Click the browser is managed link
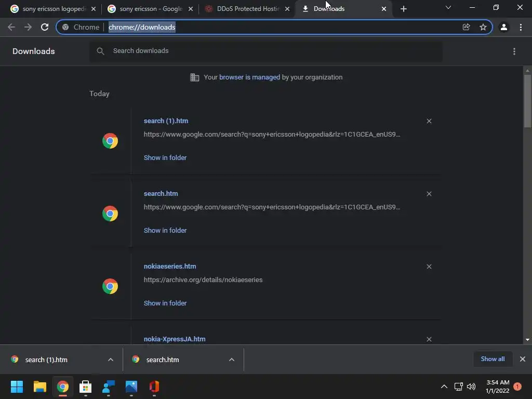 (250, 77)
